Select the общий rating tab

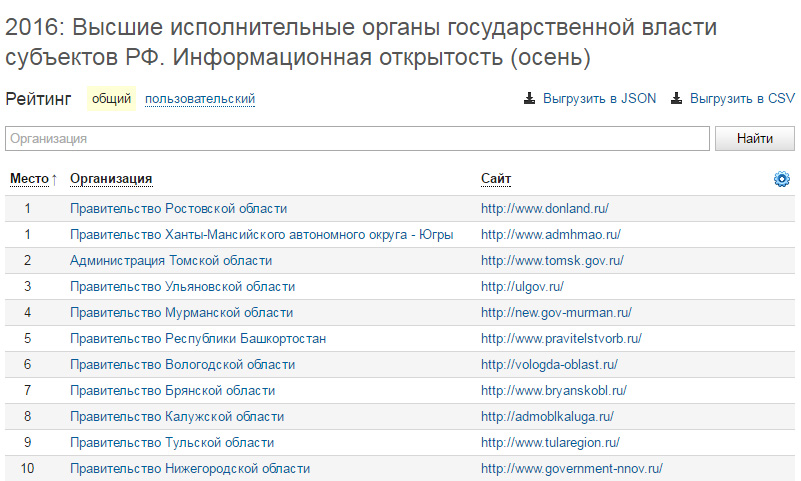(112, 99)
